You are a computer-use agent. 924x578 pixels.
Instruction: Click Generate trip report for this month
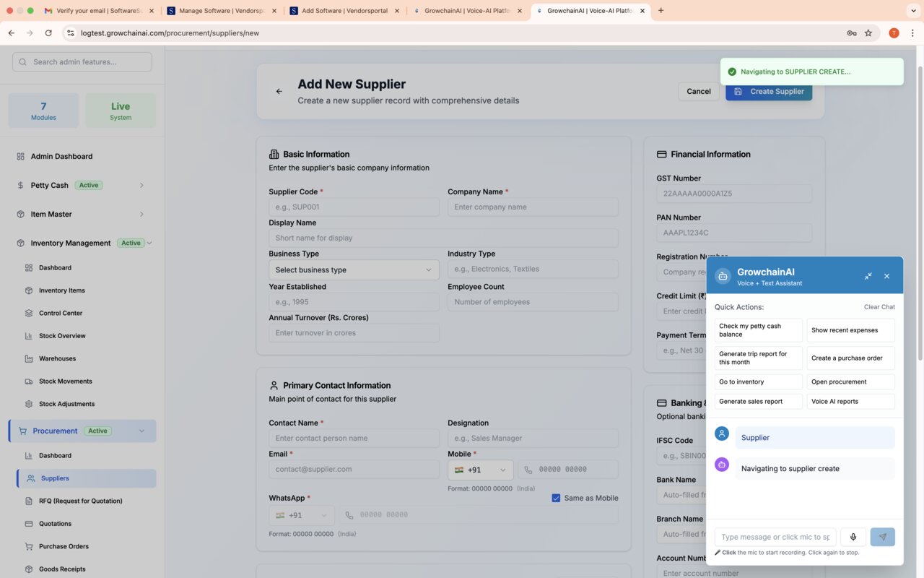[759, 358]
